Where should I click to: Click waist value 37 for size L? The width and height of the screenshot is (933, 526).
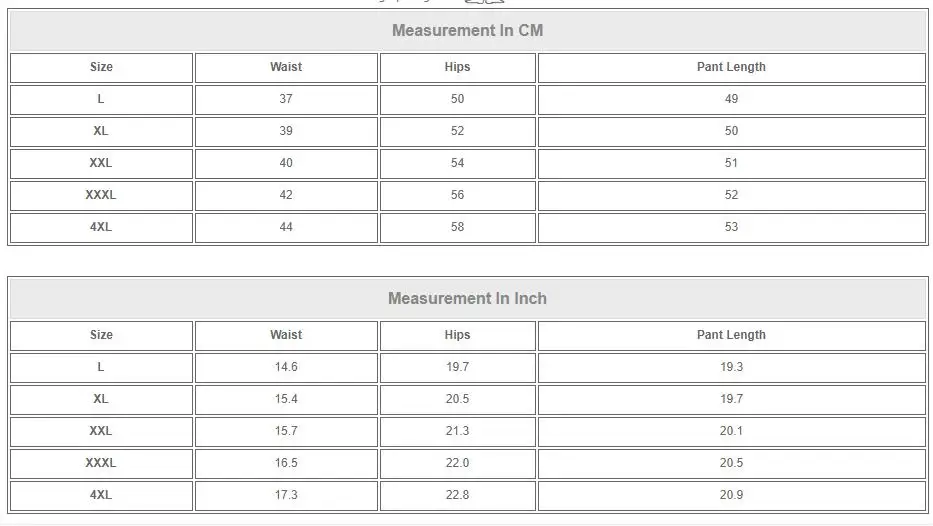tap(286, 99)
